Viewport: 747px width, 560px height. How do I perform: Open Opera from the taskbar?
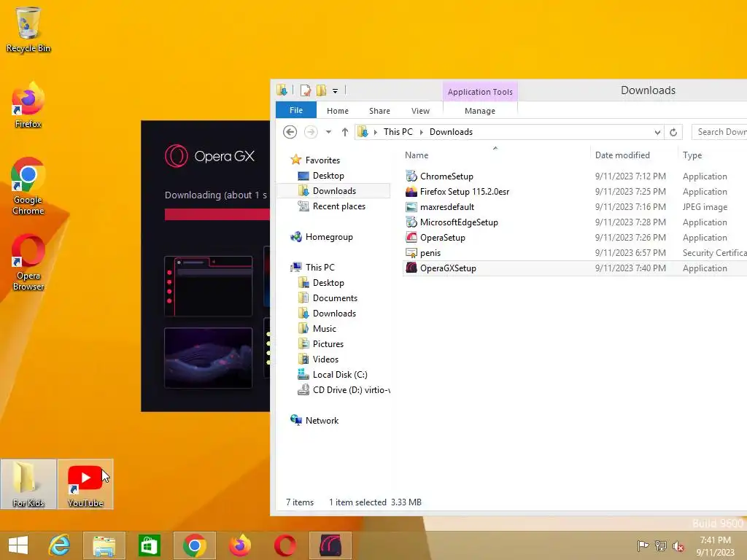(x=285, y=545)
